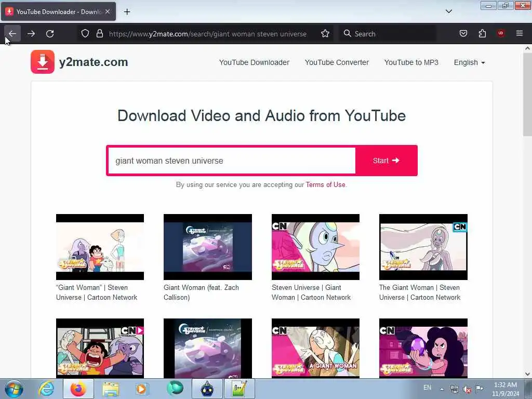Open the uBlock Origin red shield icon
Image resolution: width=532 pixels, height=399 pixels.
pyautogui.click(x=501, y=34)
